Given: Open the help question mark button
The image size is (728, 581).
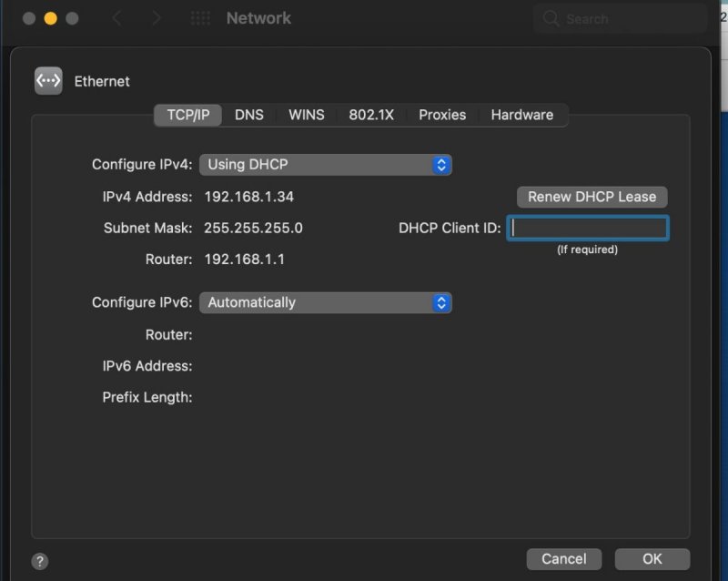Looking at the screenshot, I should (x=40, y=561).
